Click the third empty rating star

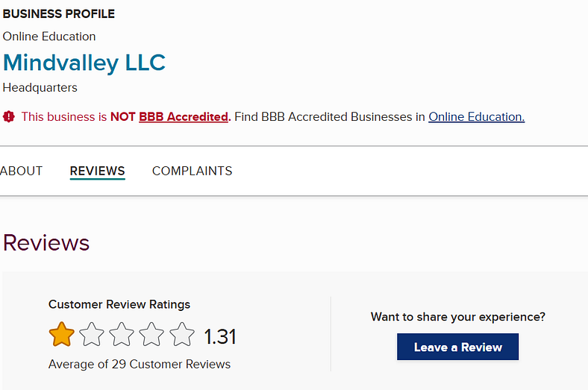[x=122, y=335]
